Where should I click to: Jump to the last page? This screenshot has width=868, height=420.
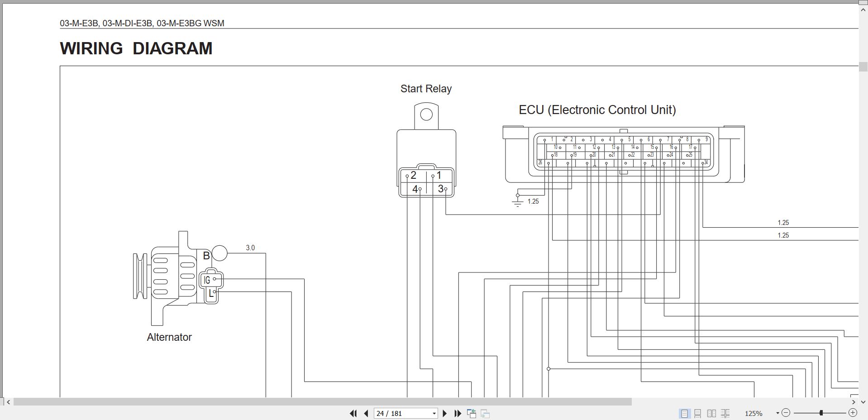tap(458, 413)
